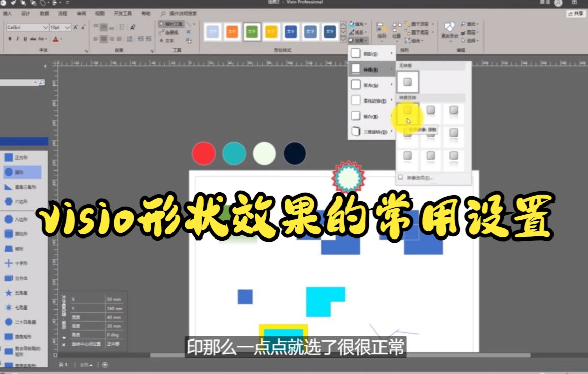
Task: Select the 五角星 shape from sidebar
Action: pos(21,292)
